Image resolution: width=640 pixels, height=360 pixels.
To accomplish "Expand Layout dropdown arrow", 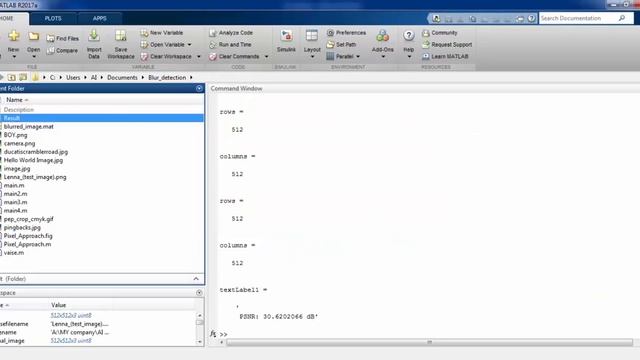I will point(312,57).
